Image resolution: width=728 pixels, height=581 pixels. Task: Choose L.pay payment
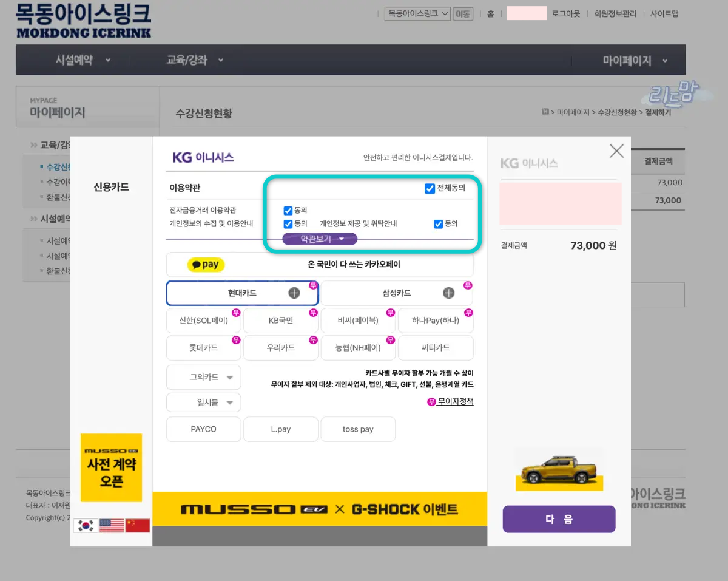point(281,429)
